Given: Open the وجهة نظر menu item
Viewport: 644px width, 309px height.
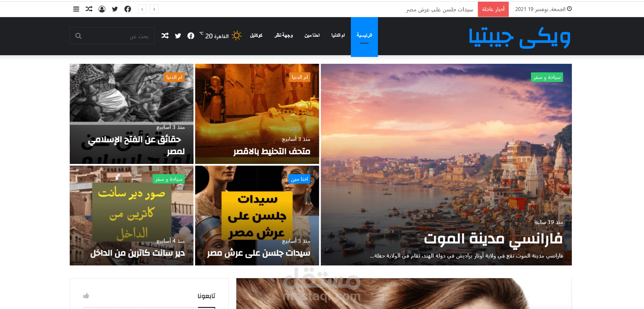Looking at the screenshot, I should (x=283, y=35).
